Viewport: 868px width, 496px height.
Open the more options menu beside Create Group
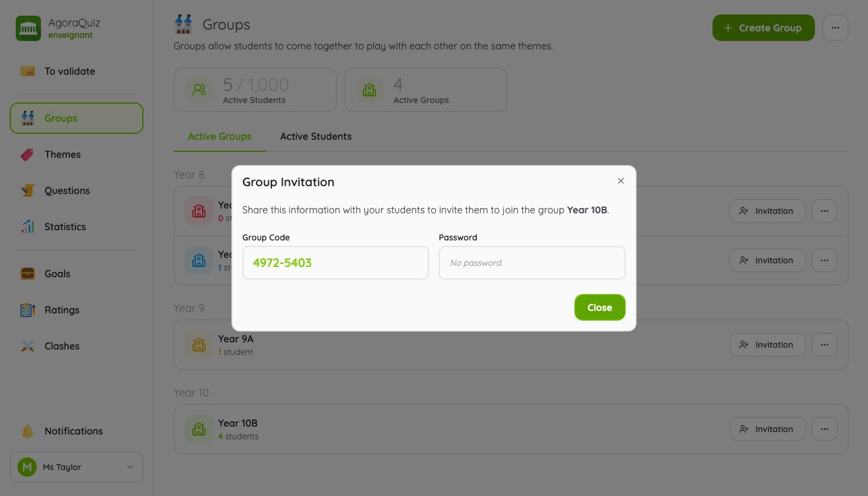[x=835, y=28]
